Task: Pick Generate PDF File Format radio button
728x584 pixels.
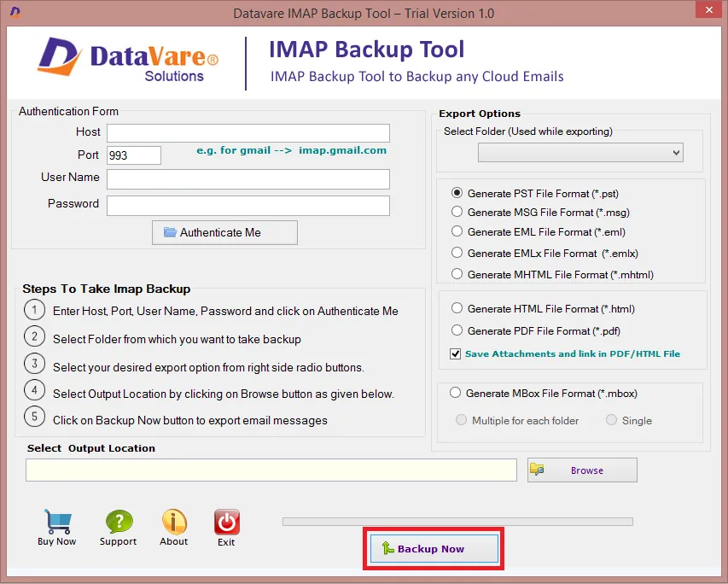Action: [x=457, y=330]
